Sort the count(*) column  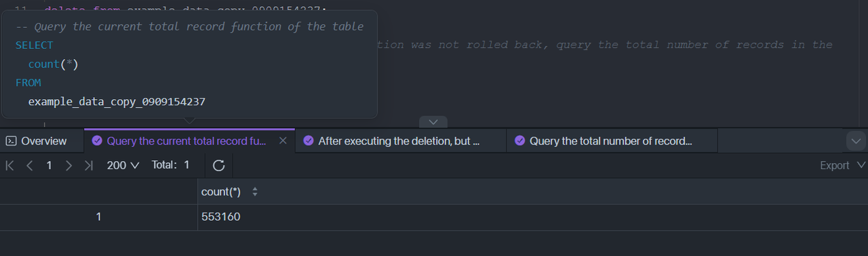point(255,192)
